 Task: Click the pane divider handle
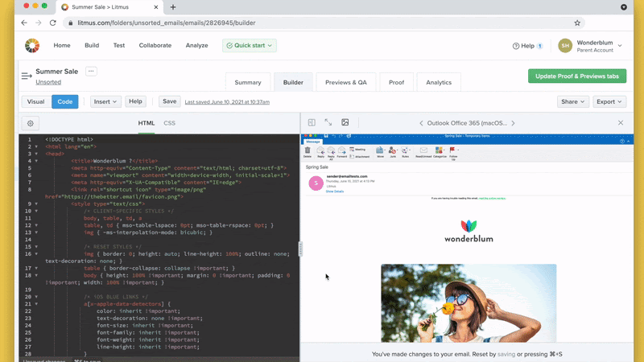[x=300, y=249]
